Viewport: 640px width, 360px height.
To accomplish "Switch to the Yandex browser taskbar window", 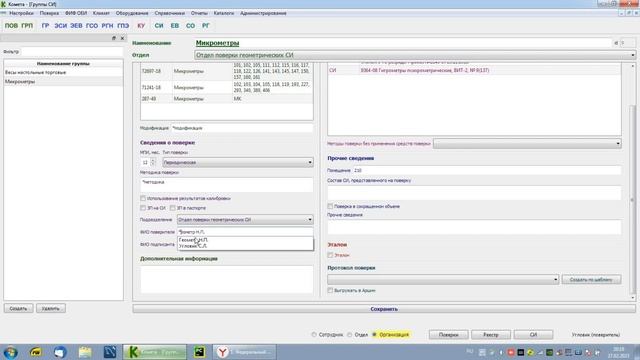I will pyautogui.click(x=244, y=352).
